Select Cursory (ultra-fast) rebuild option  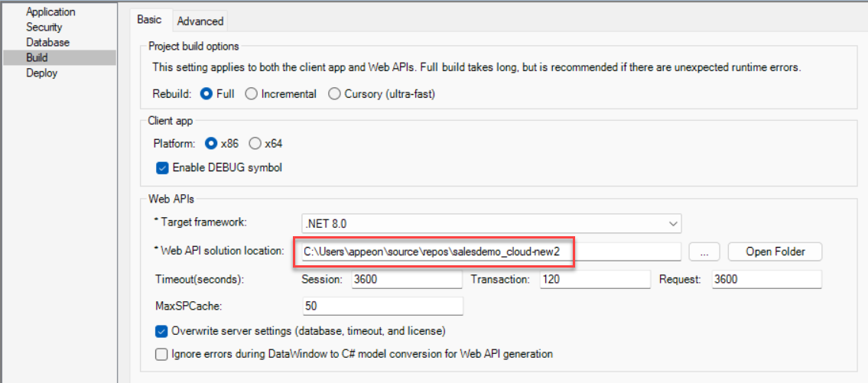click(x=334, y=94)
